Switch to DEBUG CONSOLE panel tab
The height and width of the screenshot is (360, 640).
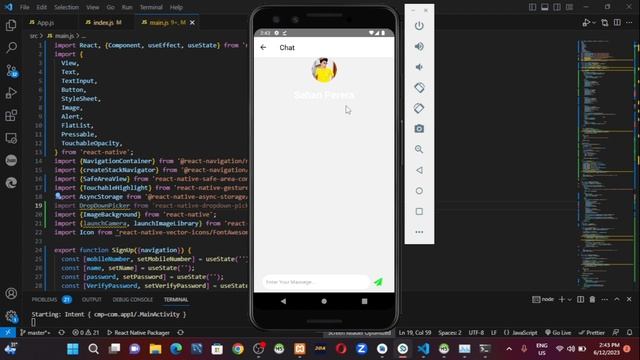pyautogui.click(x=132, y=299)
